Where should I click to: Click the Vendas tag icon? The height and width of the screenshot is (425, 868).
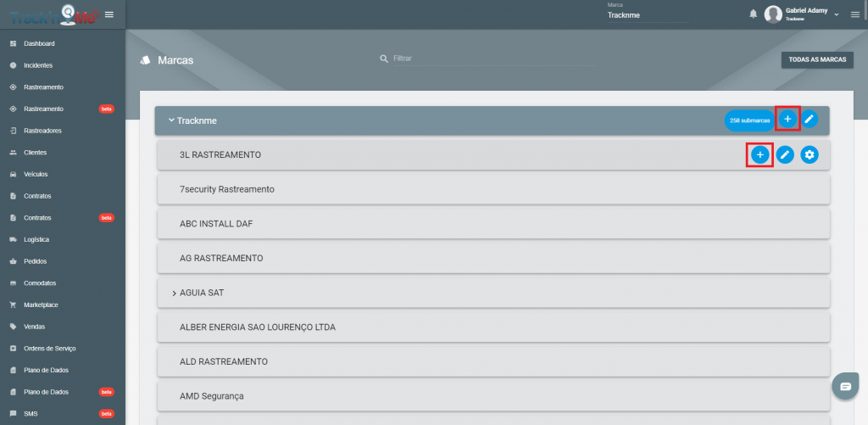14,327
